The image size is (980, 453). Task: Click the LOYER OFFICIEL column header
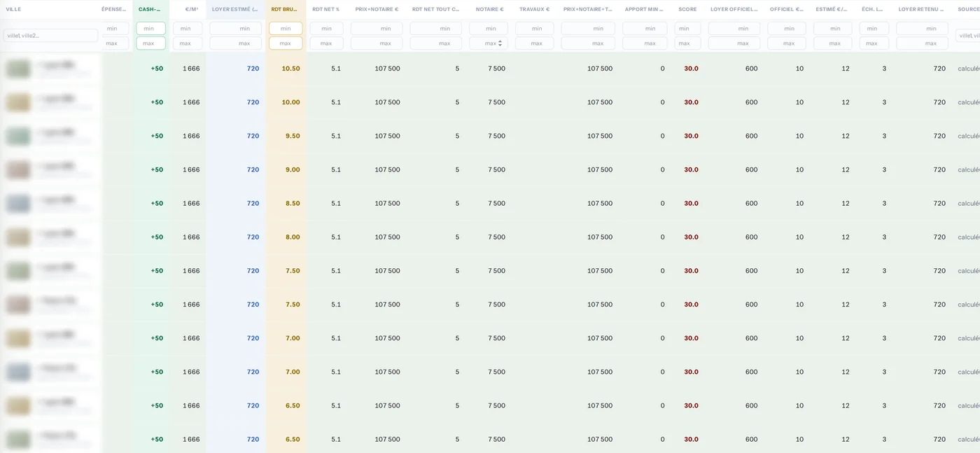pyautogui.click(x=734, y=9)
